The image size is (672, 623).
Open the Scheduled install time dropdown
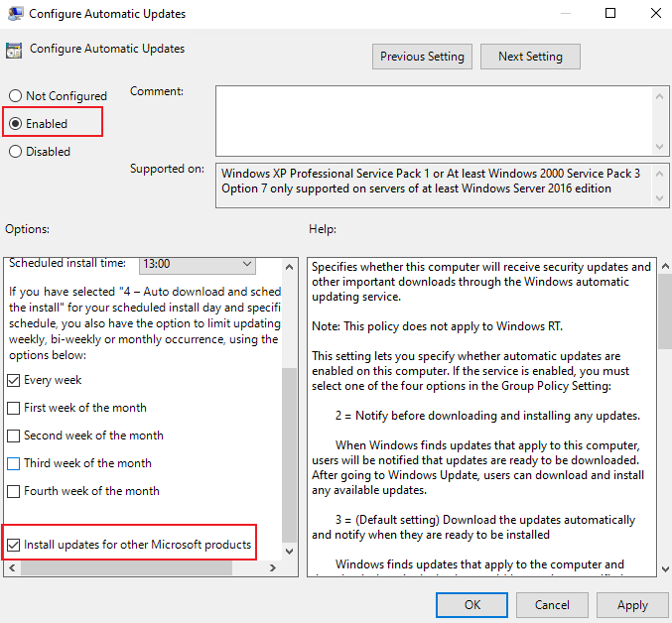(x=198, y=264)
